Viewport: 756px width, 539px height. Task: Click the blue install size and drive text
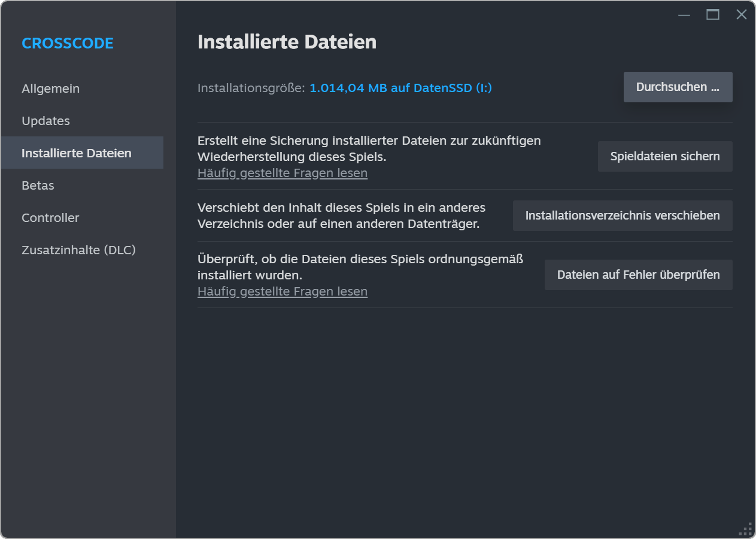400,89
